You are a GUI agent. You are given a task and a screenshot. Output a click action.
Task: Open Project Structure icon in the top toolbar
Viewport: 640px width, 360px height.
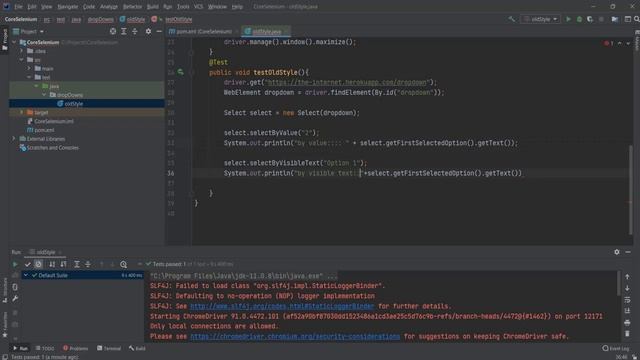point(615,19)
